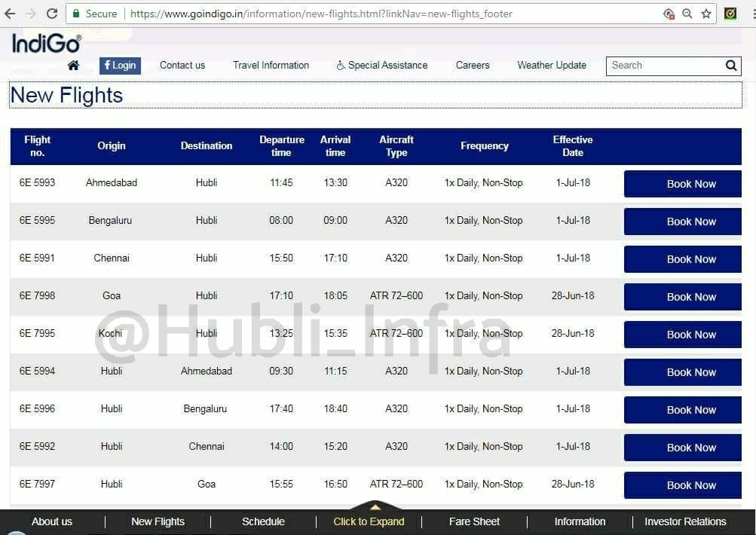Book flight 6E 5993 Ahmedabad to Hubli
Image resolution: width=756 pixels, height=535 pixels.
(683, 184)
